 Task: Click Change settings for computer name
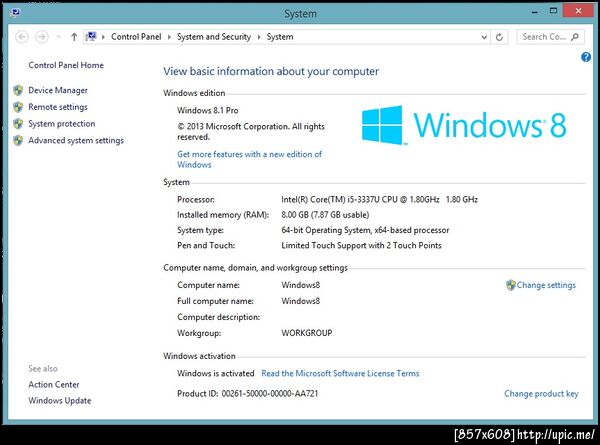point(546,285)
